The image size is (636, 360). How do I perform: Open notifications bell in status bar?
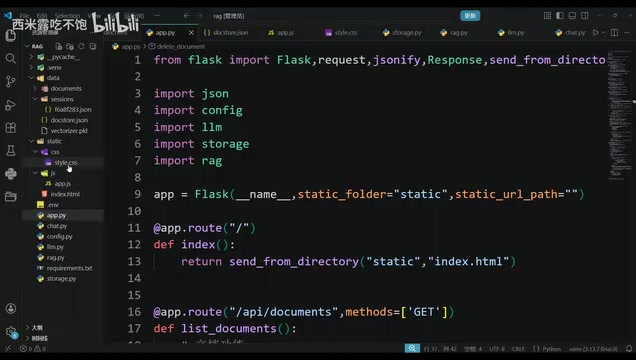point(629,349)
